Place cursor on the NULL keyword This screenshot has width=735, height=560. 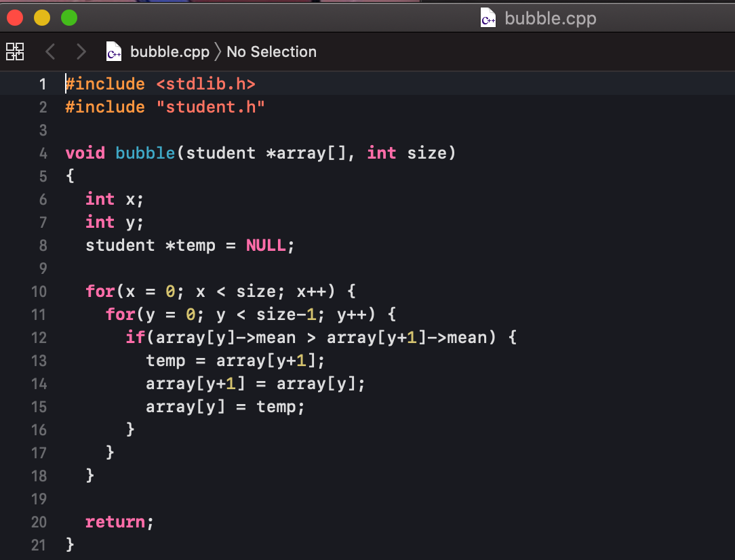(266, 245)
